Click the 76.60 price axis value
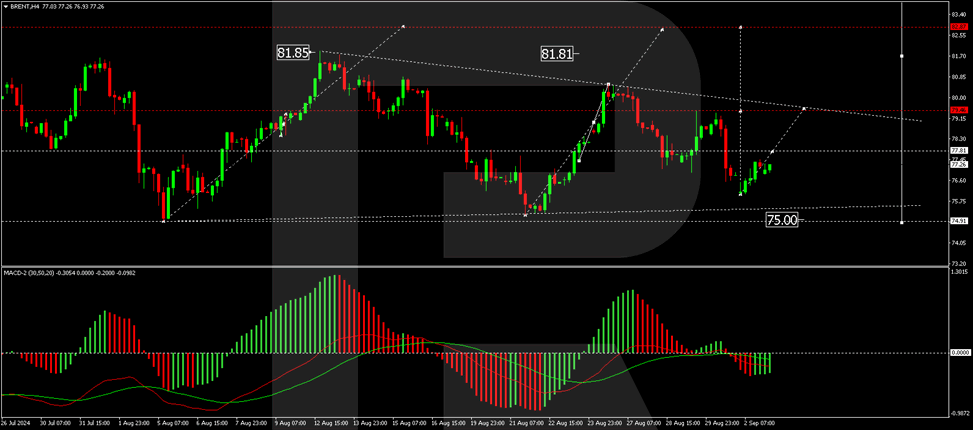 coord(959,181)
